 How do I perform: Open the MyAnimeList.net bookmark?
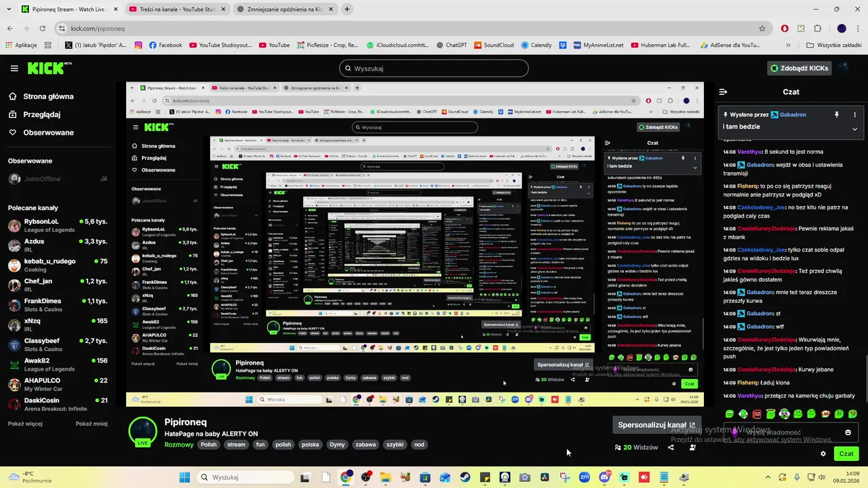pyautogui.click(x=597, y=45)
